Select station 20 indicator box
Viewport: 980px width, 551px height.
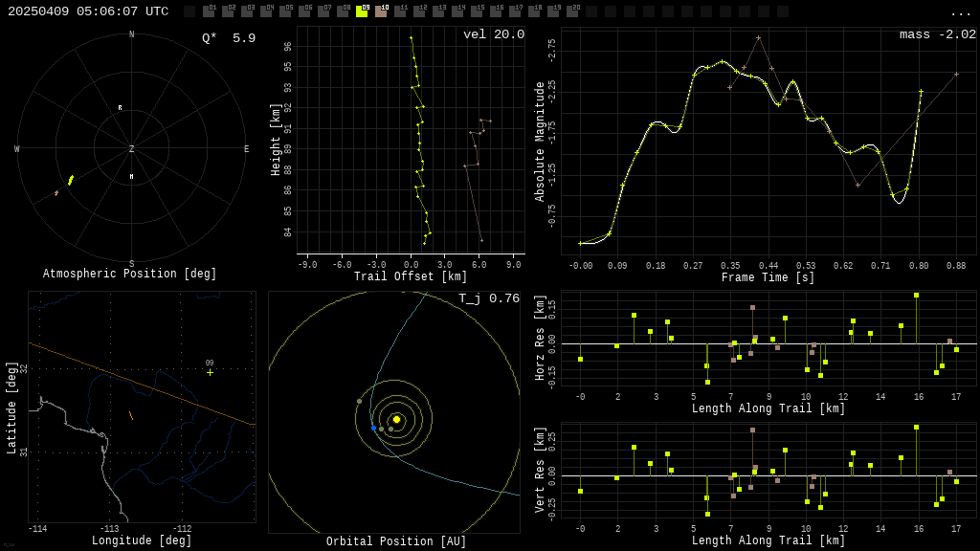click(572, 11)
